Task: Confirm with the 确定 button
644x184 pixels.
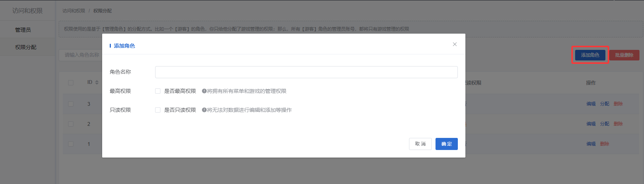Action: 446,144
